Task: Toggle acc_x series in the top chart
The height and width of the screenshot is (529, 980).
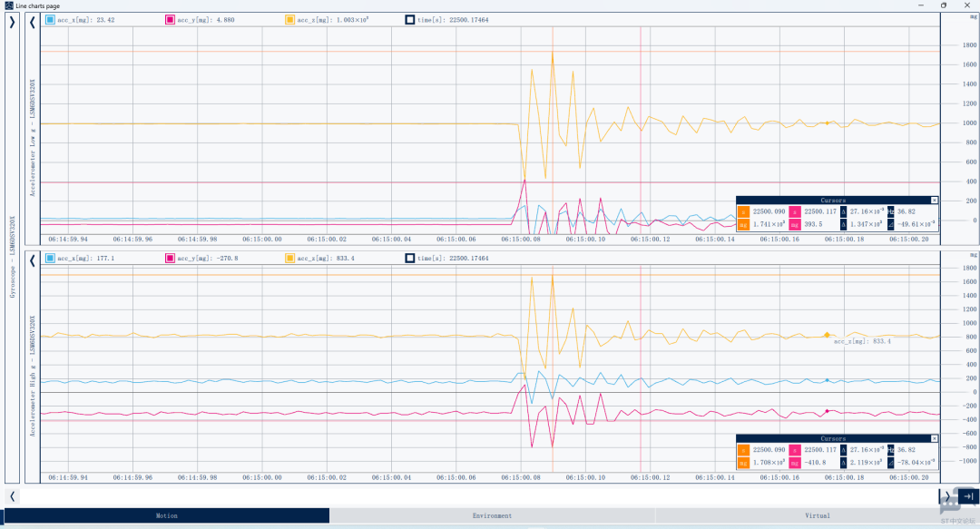Action: tap(50, 20)
